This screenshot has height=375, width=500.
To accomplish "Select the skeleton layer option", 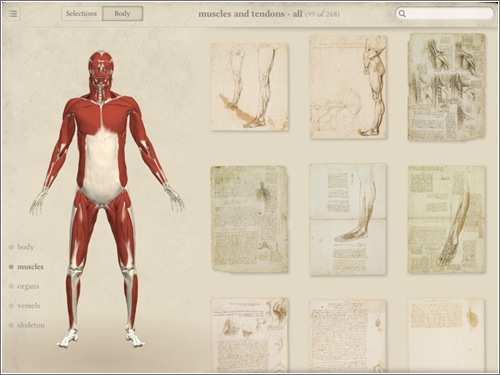I will (27, 325).
